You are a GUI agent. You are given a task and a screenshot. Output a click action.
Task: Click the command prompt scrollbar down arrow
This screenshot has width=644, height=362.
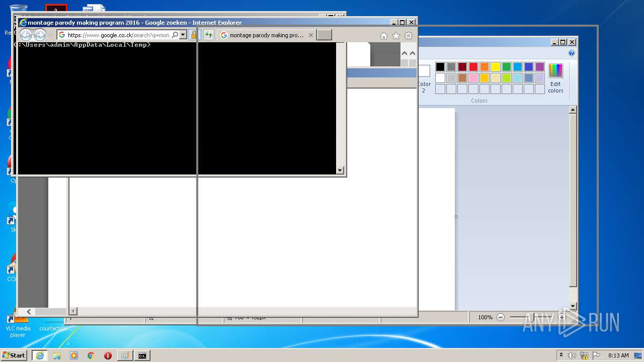pos(340,170)
